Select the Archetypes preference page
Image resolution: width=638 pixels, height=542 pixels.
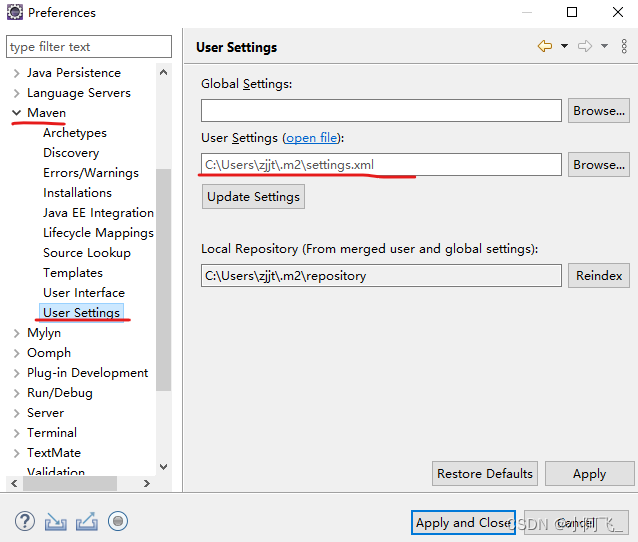pos(75,133)
